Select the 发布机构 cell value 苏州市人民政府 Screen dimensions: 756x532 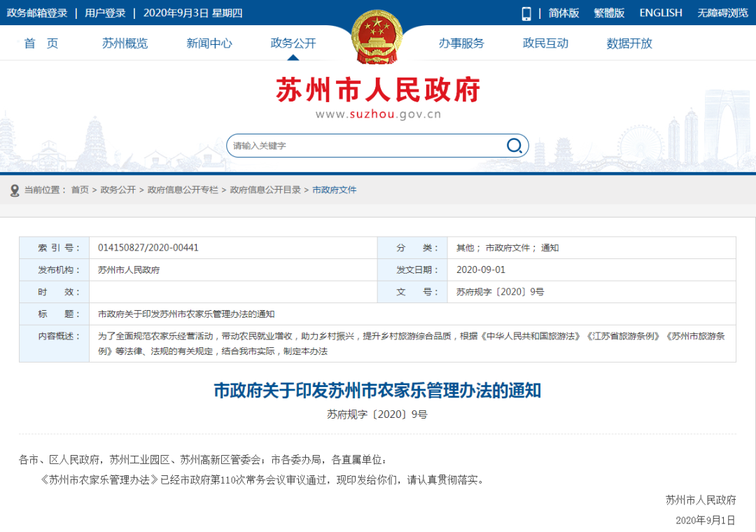pos(129,270)
